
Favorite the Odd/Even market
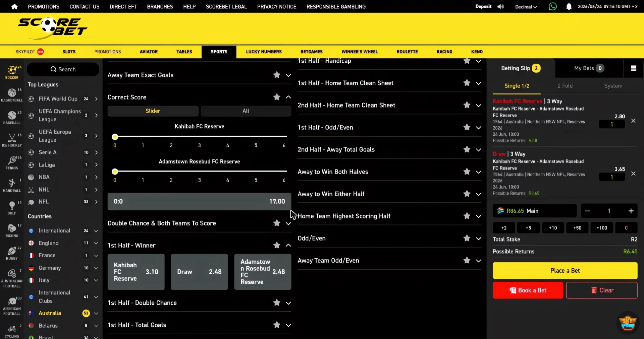tap(467, 238)
